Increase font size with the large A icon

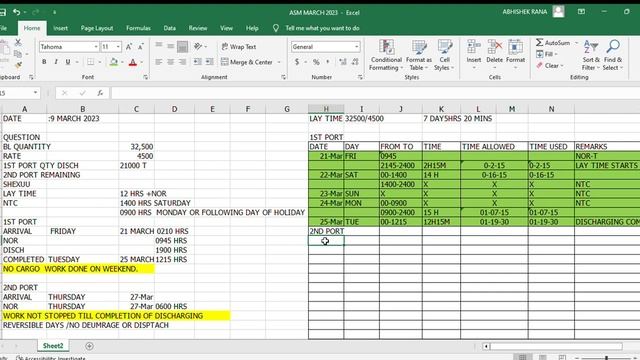(x=129, y=47)
